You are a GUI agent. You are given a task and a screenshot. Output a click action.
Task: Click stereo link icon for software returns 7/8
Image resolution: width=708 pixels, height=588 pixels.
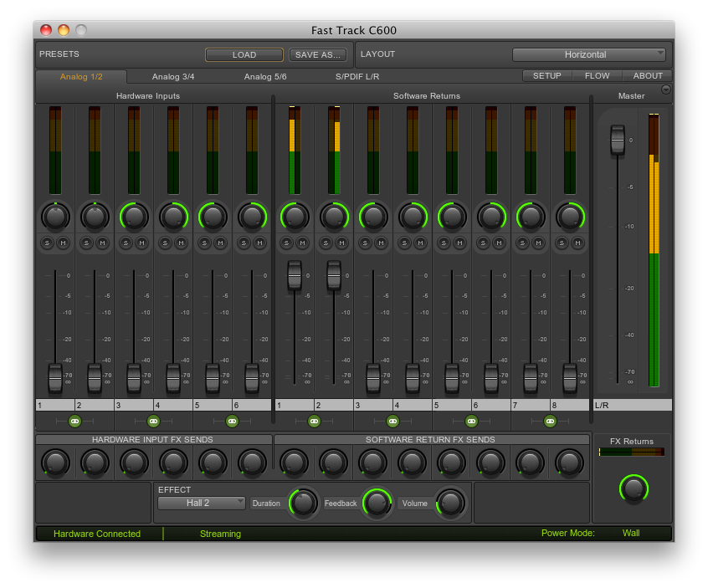550,422
